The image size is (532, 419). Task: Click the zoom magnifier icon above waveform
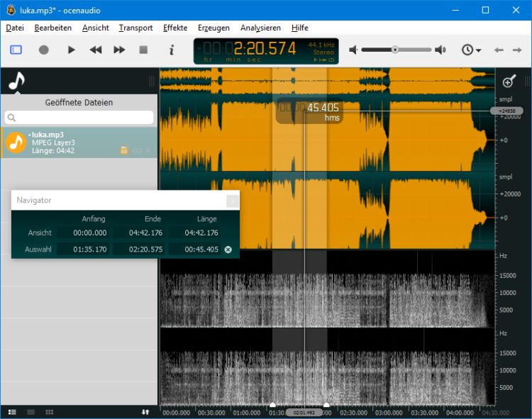pos(508,82)
